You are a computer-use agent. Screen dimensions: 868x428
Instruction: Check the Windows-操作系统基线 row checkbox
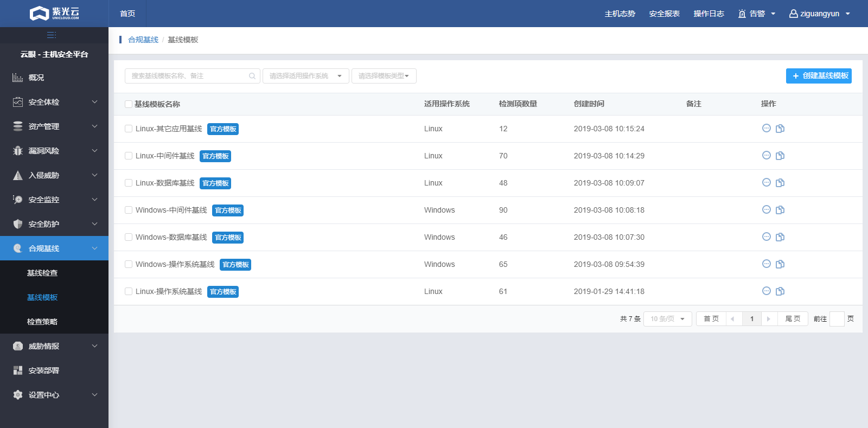point(129,264)
